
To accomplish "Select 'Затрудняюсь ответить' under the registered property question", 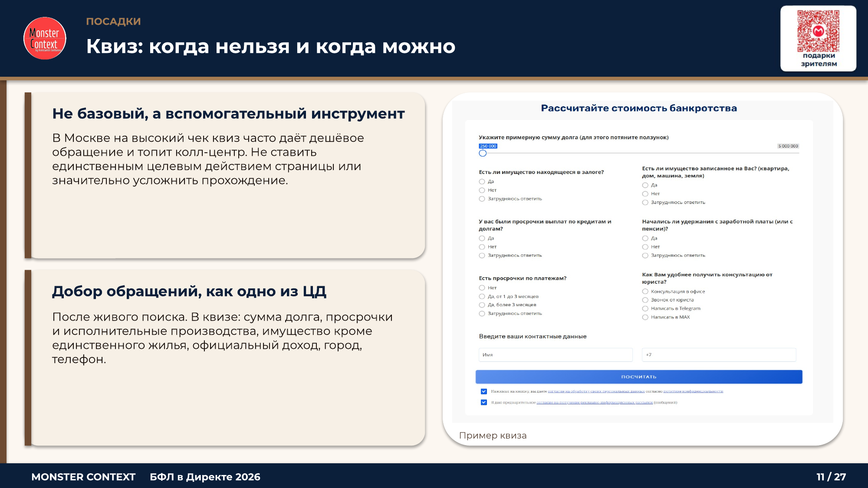I will (x=645, y=203).
